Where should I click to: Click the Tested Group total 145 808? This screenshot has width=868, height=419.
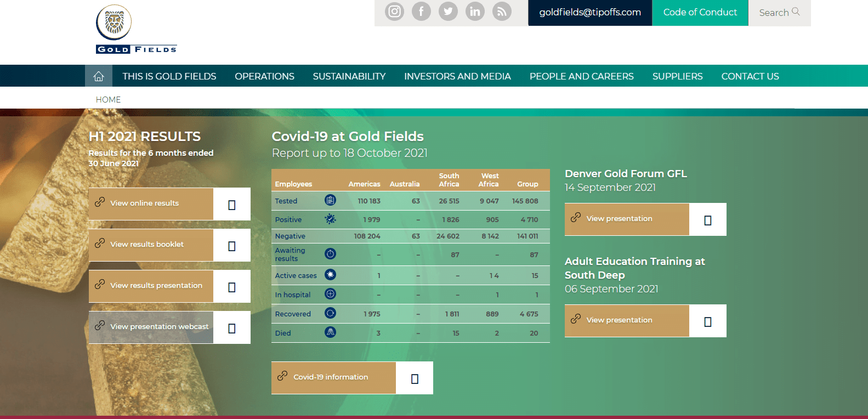[525, 201]
